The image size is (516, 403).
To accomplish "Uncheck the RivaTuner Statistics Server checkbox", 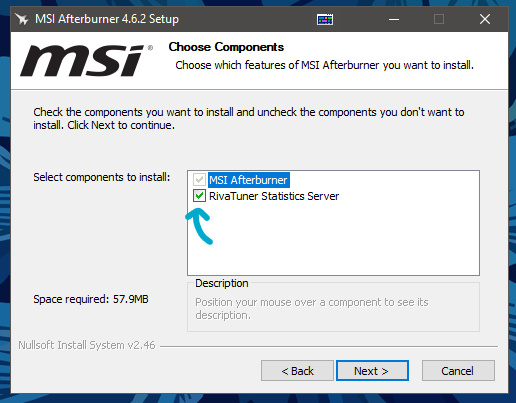I will [x=199, y=196].
